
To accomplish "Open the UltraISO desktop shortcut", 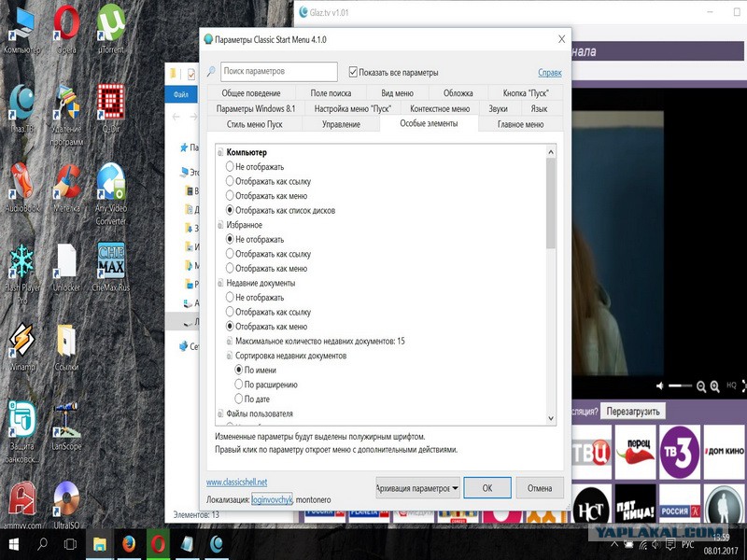I will (66, 505).
